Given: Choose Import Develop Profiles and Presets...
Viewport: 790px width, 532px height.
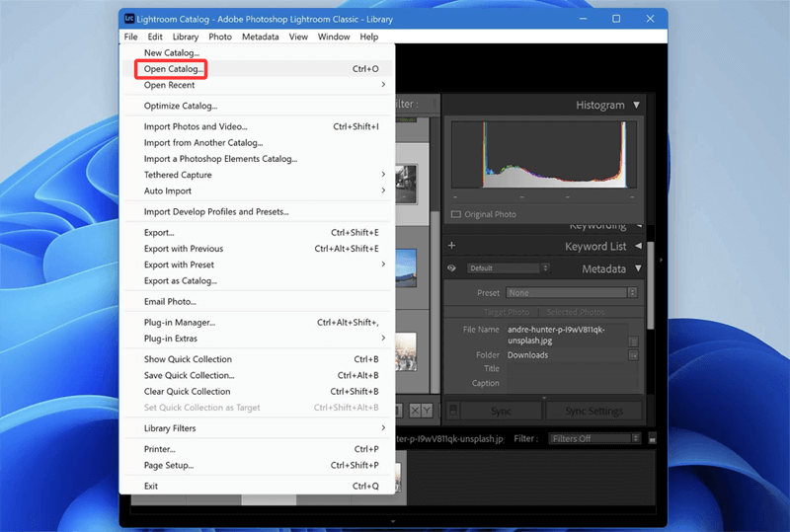Looking at the screenshot, I should click(x=257, y=211).
